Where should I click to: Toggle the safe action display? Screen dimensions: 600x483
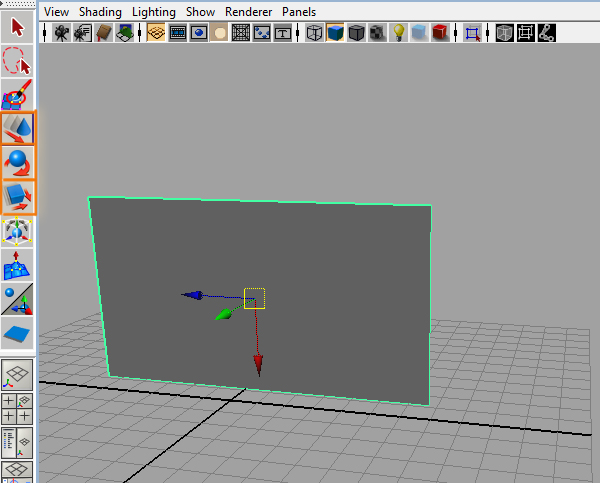262,33
